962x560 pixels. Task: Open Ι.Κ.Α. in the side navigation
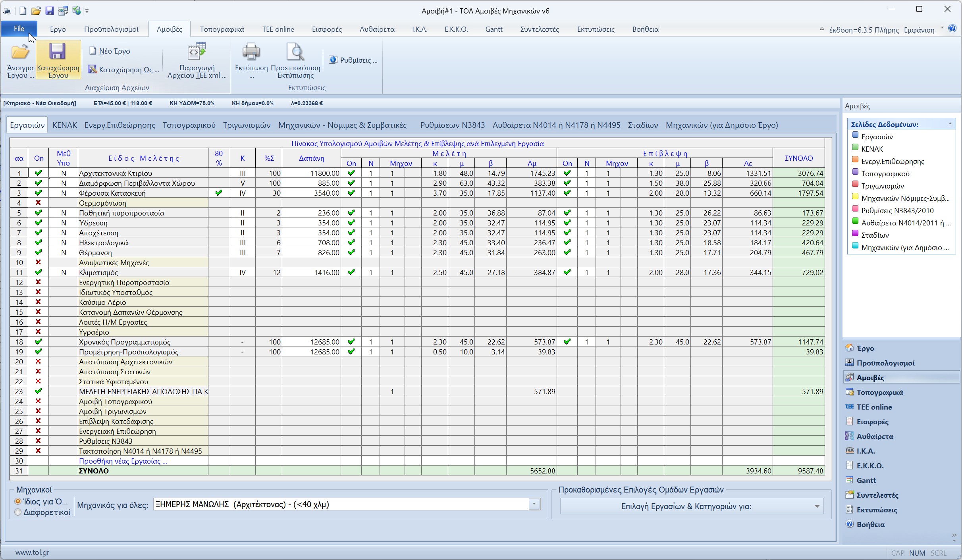[866, 451]
